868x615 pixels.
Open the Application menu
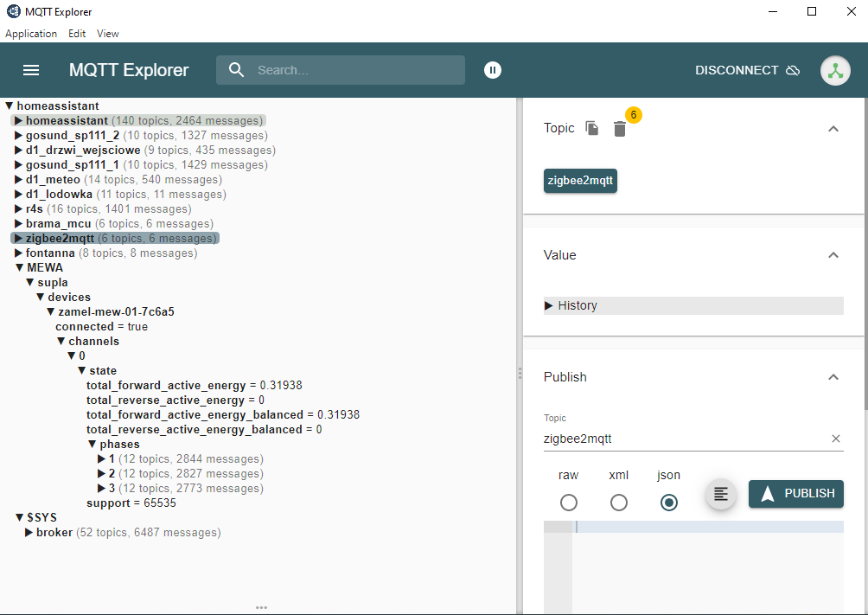point(31,34)
